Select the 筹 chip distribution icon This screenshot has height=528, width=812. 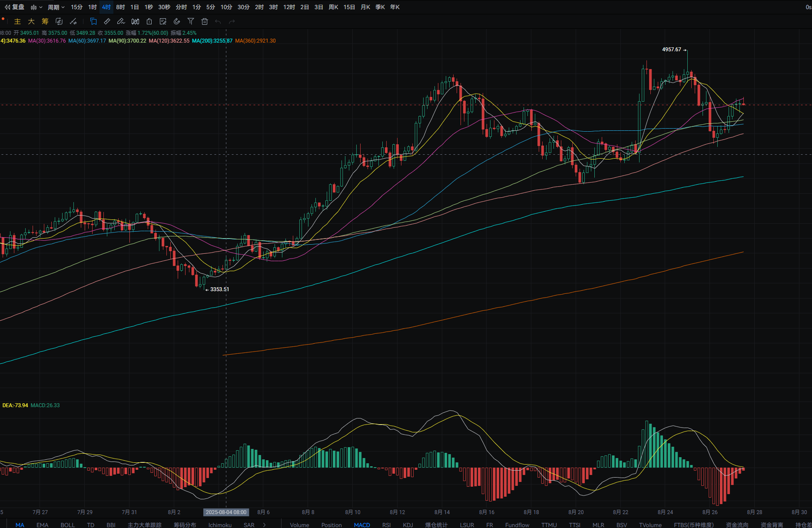(45, 21)
